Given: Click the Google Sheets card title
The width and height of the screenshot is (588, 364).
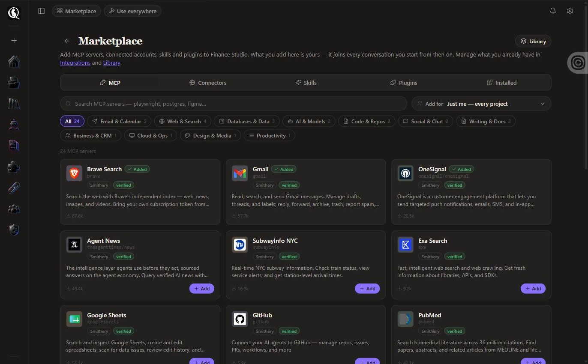Looking at the screenshot, I should pyautogui.click(x=106, y=315).
